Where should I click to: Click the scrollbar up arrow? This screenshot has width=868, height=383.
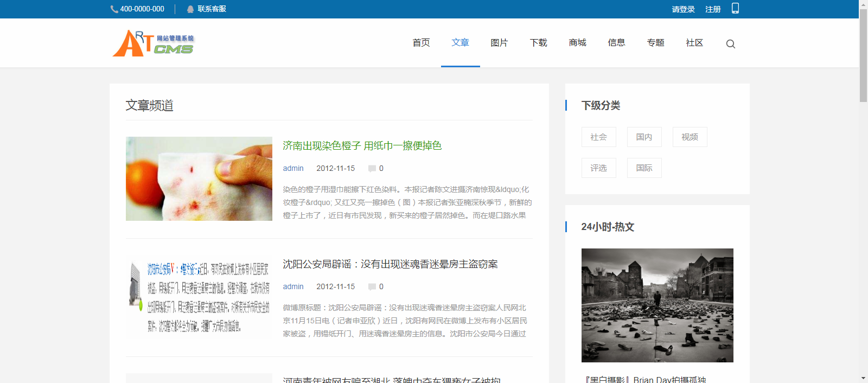(863, 3)
